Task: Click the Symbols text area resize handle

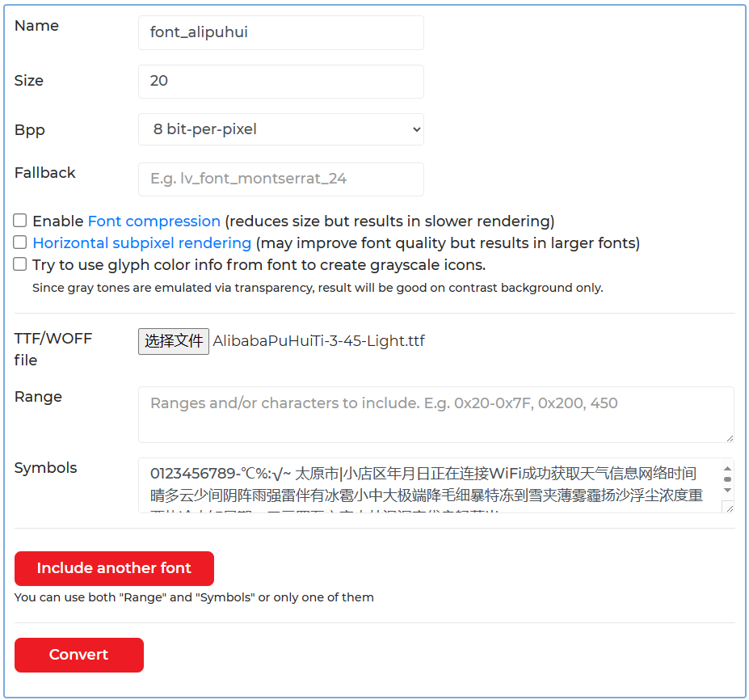Action: (x=729, y=508)
